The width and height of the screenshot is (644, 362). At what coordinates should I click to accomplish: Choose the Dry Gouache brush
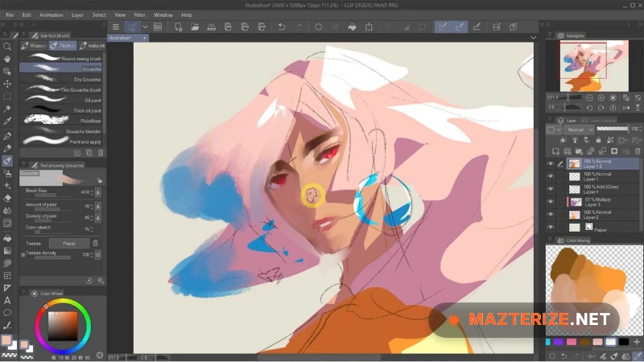click(61, 79)
